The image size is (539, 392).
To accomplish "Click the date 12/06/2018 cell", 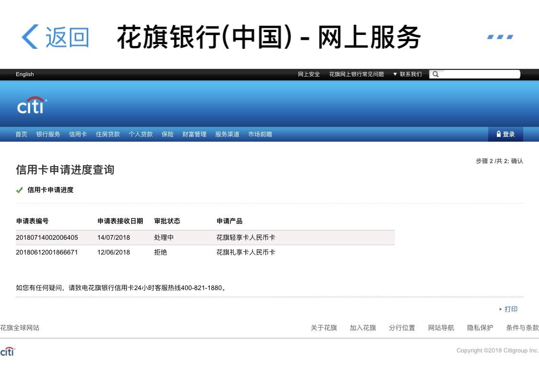I will (114, 252).
